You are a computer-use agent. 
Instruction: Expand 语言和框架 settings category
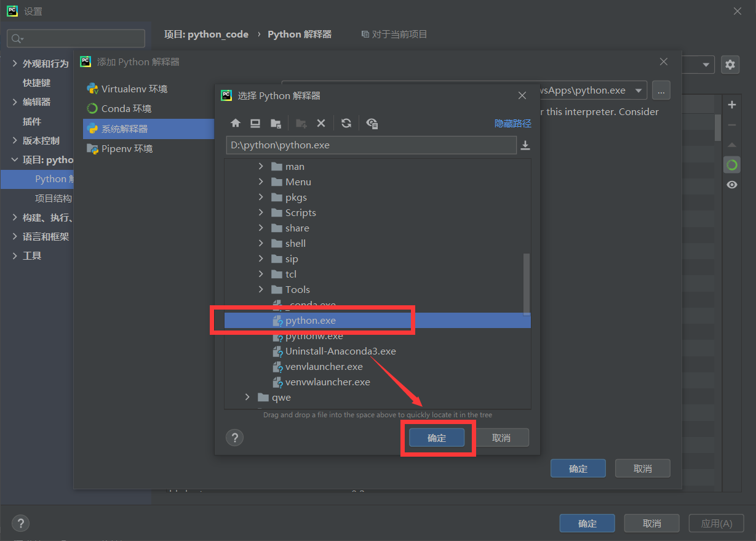(x=15, y=236)
